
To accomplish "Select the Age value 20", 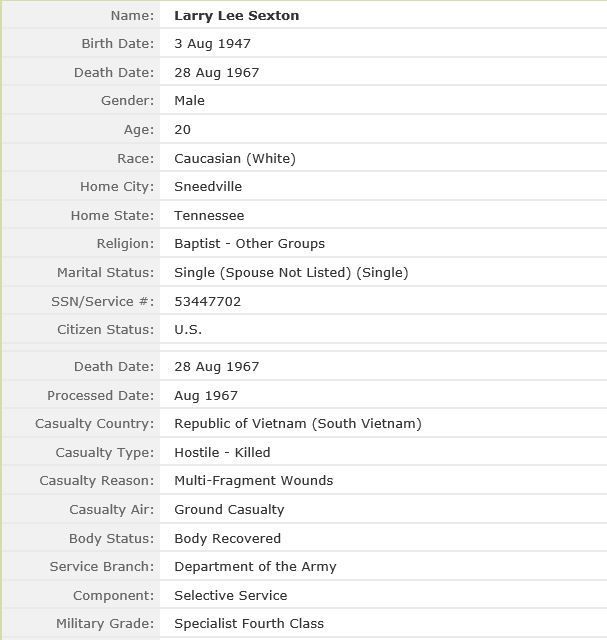I will (182, 130).
